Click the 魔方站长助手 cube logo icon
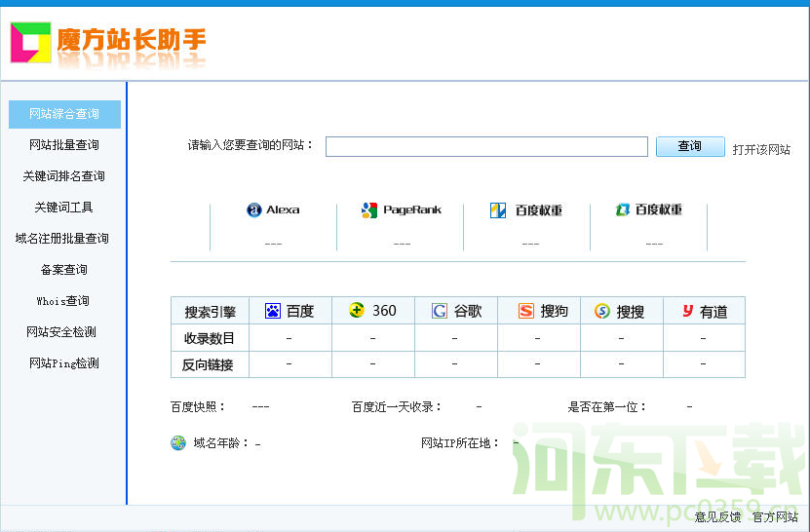 point(31,42)
